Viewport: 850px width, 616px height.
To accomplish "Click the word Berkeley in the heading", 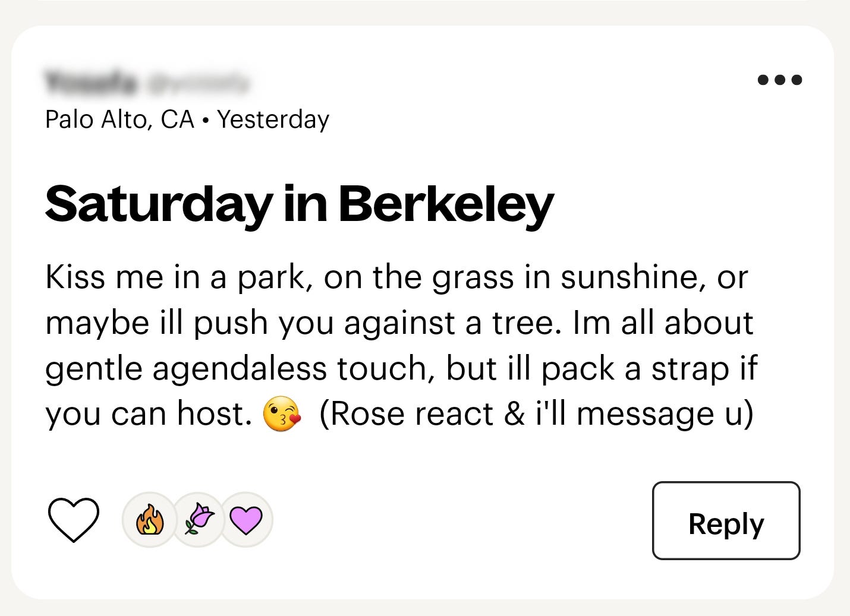I will pos(446,204).
